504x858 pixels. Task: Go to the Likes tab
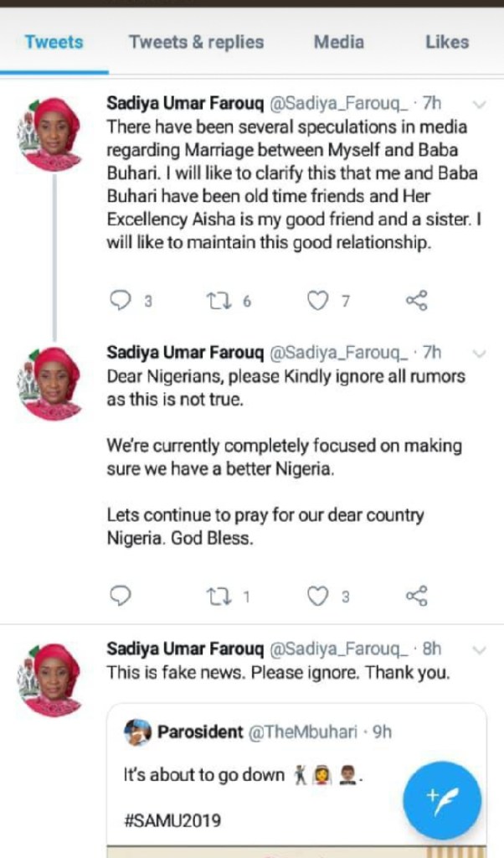[447, 42]
